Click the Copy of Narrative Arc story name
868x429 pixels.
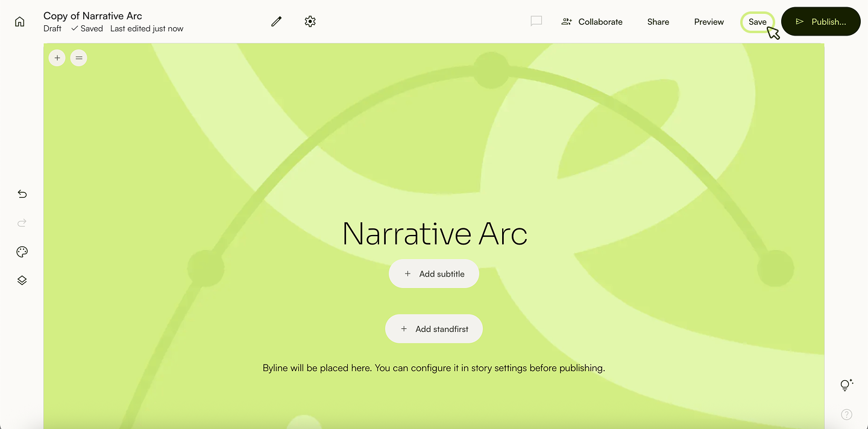93,16
